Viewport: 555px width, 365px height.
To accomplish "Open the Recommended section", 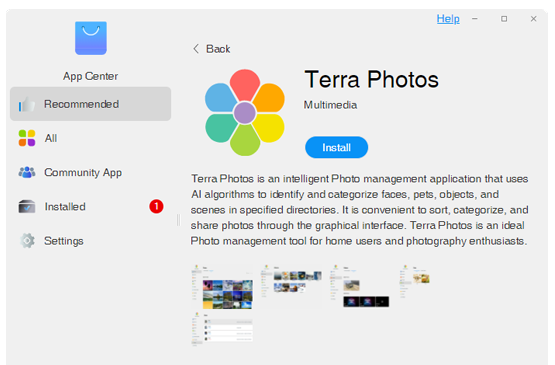I will click(91, 104).
